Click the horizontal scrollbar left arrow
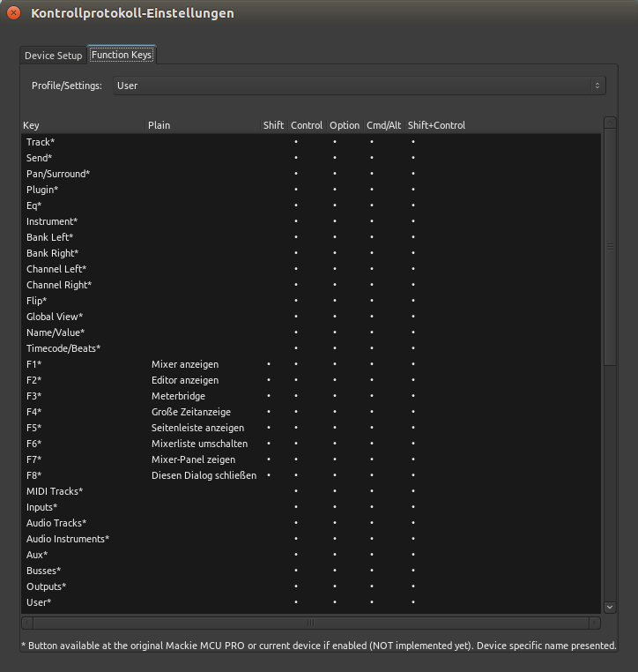Image resolution: width=638 pixels, height=672 pixels. (27, 623)
